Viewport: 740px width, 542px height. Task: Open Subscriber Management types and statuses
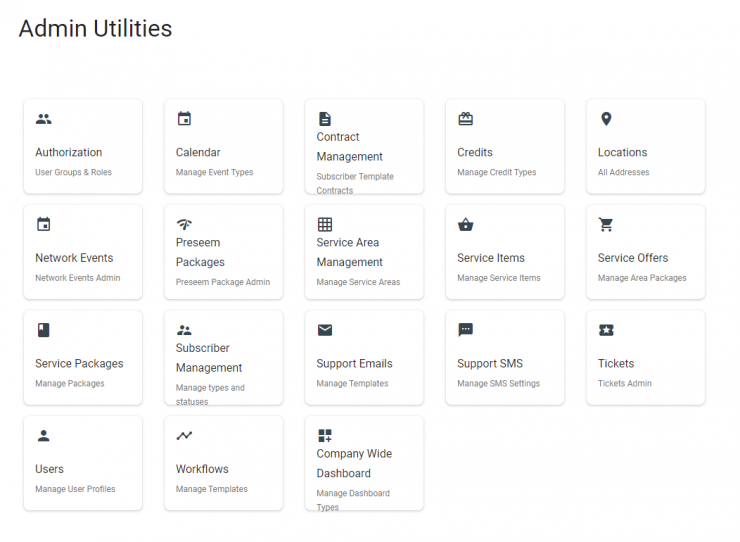tap(210, 394)
